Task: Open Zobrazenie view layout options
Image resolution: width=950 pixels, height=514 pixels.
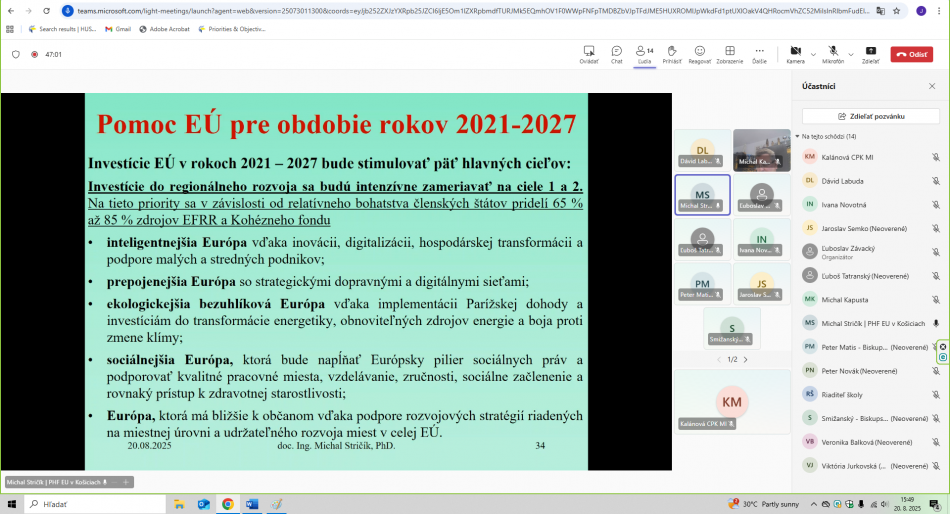Action: pyautogui.click(x=729, y=53)
